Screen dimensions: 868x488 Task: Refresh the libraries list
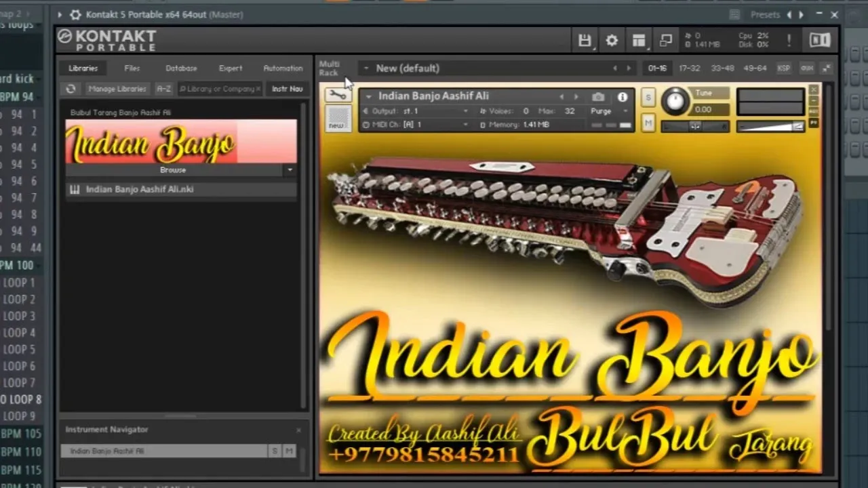point(71,89)
